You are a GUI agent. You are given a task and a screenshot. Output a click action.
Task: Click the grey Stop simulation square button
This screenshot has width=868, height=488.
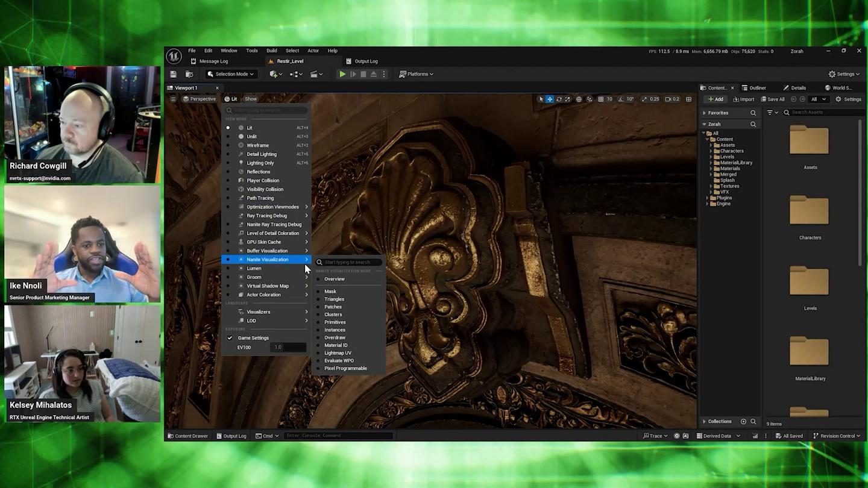363,74
